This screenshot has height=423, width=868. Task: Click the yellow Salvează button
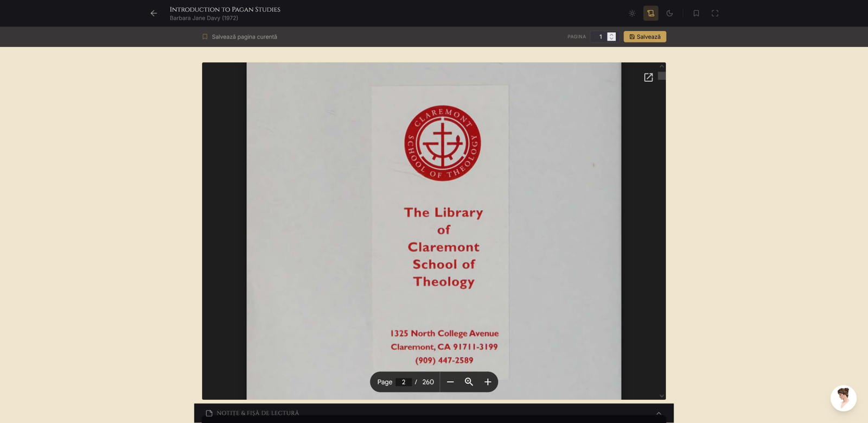coord(645,37)
